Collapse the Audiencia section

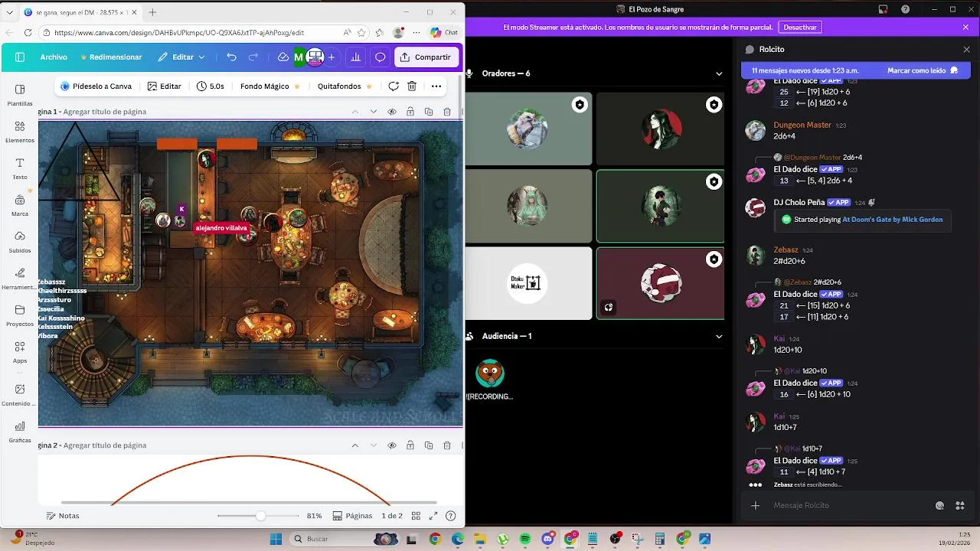(719, 337)
